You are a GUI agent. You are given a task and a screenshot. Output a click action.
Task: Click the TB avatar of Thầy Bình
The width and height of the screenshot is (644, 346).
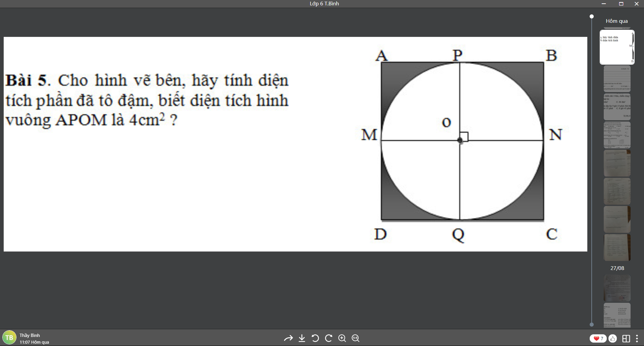click(9, 338)
